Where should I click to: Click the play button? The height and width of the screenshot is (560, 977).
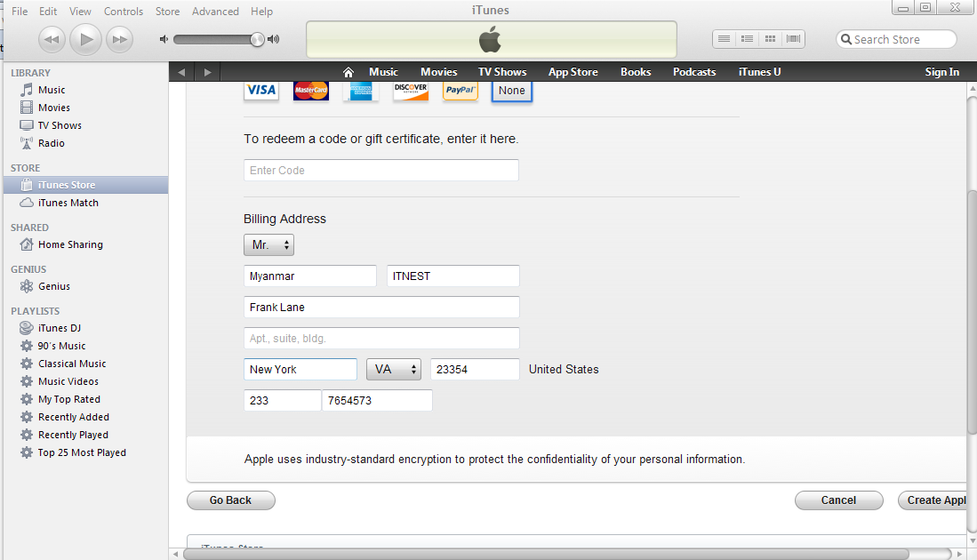[85, 39]
